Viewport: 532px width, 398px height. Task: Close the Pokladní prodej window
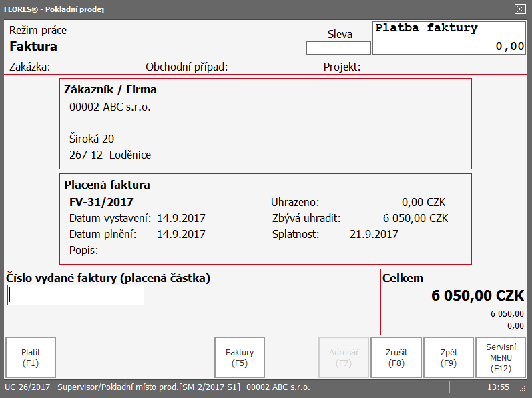[x=520, y=9]
